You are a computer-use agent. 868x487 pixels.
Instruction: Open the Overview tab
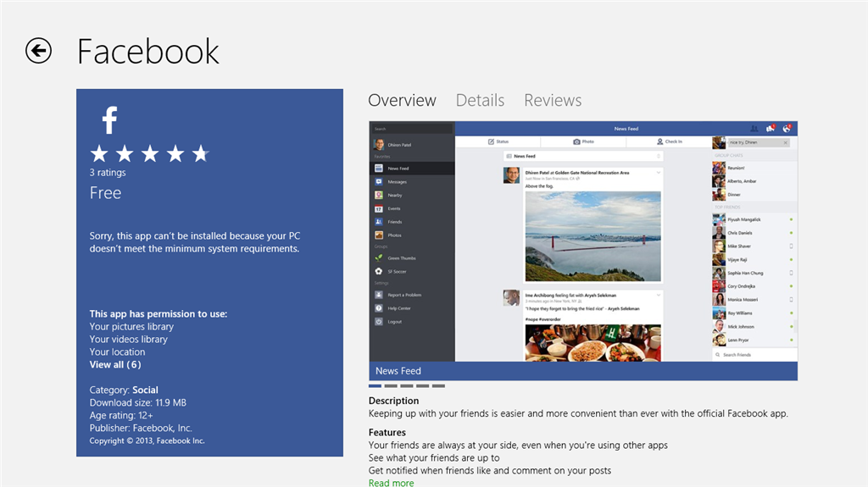[x=402, y=100]
